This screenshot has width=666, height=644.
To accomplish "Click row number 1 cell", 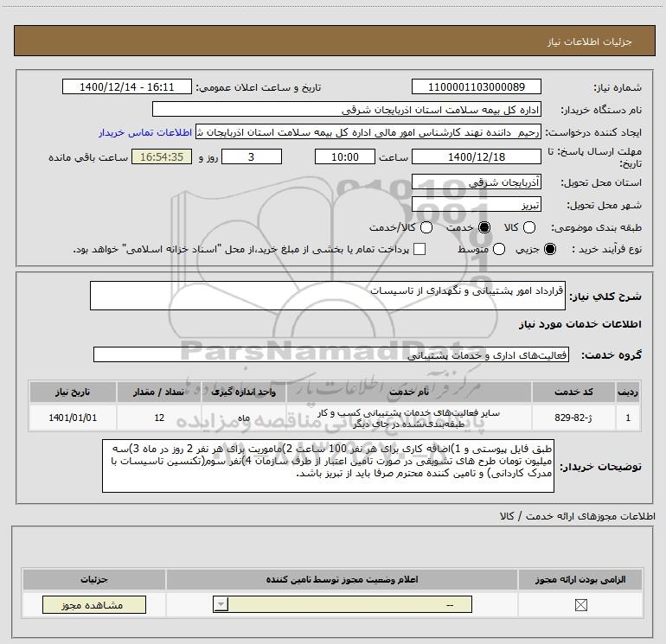I will click(x=628, y=418).
